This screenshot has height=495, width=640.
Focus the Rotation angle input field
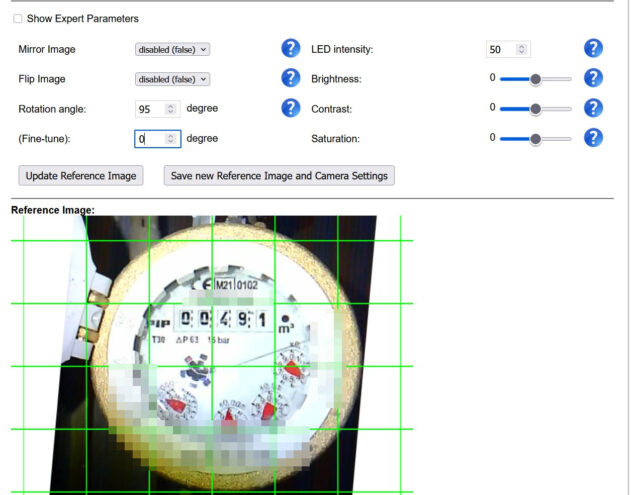(150, 109)
